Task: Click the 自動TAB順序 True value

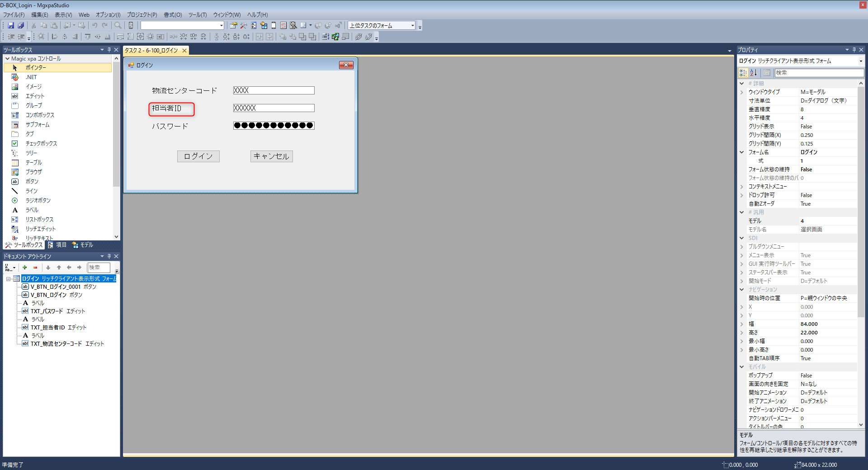Action: [x=806, y=358]
